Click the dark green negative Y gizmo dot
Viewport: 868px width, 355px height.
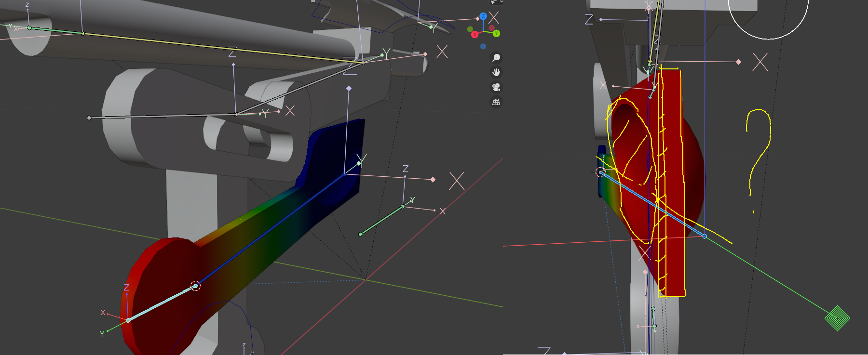click(x=470, y=29)
